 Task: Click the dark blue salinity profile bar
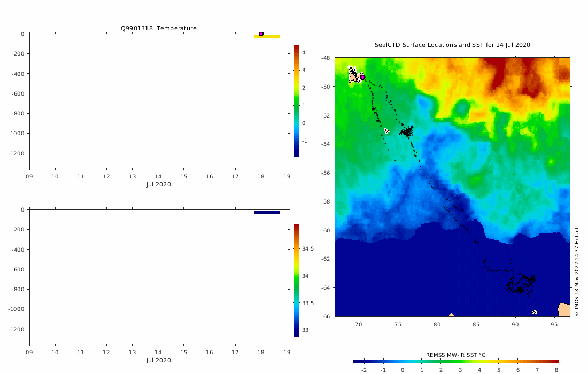(267, 213)
